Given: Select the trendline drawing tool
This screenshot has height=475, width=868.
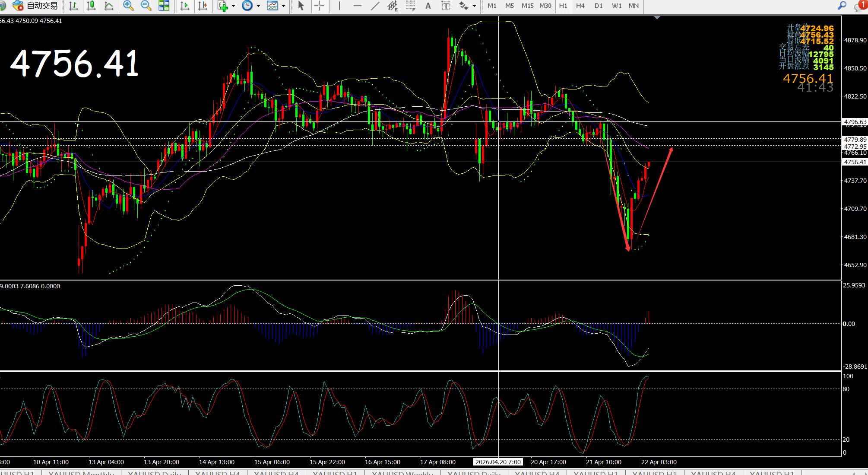Looking at the screenshot, I should click(375, 6).
